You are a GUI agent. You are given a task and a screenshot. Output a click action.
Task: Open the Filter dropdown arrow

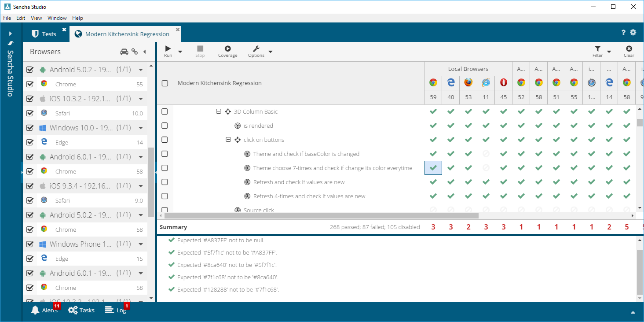pos(609,52)
